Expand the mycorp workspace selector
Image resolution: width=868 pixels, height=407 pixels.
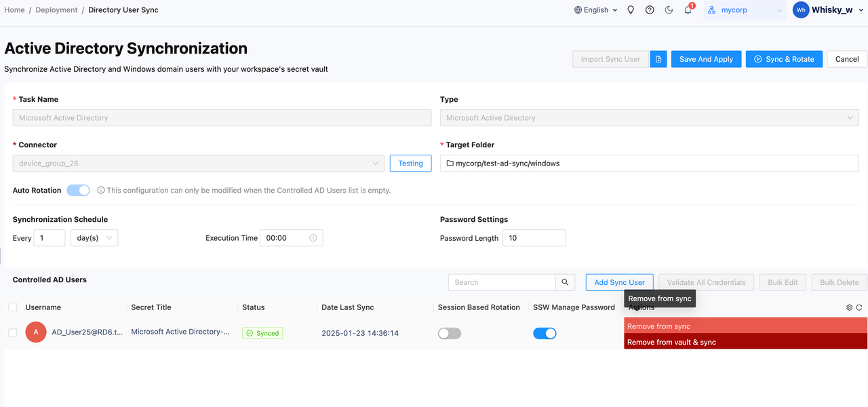pos(745,10)
